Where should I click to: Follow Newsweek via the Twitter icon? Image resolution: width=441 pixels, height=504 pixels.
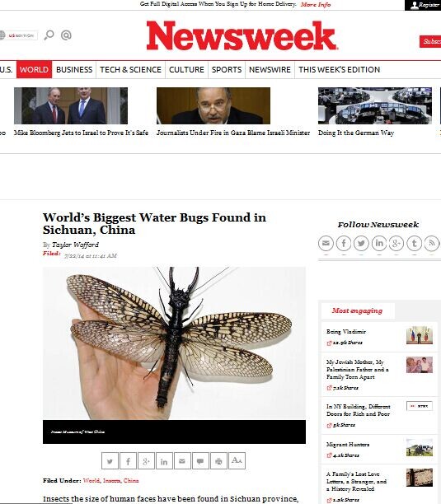click(361, 243)
